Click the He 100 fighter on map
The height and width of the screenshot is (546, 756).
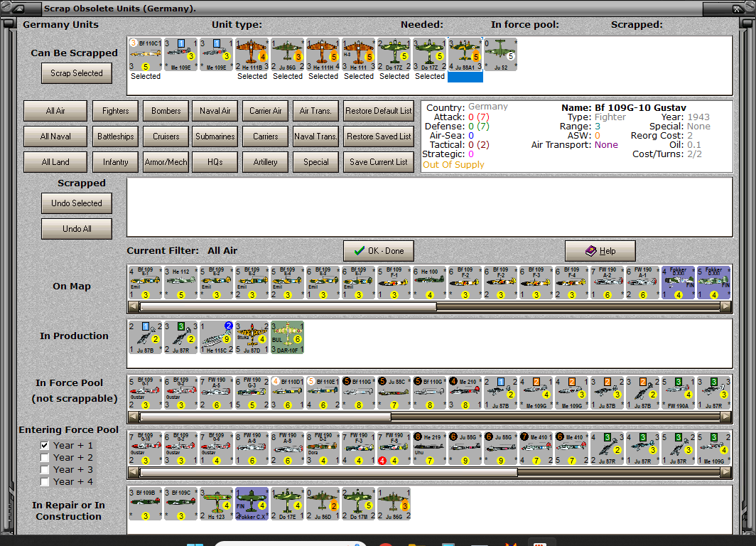[429, 283]
